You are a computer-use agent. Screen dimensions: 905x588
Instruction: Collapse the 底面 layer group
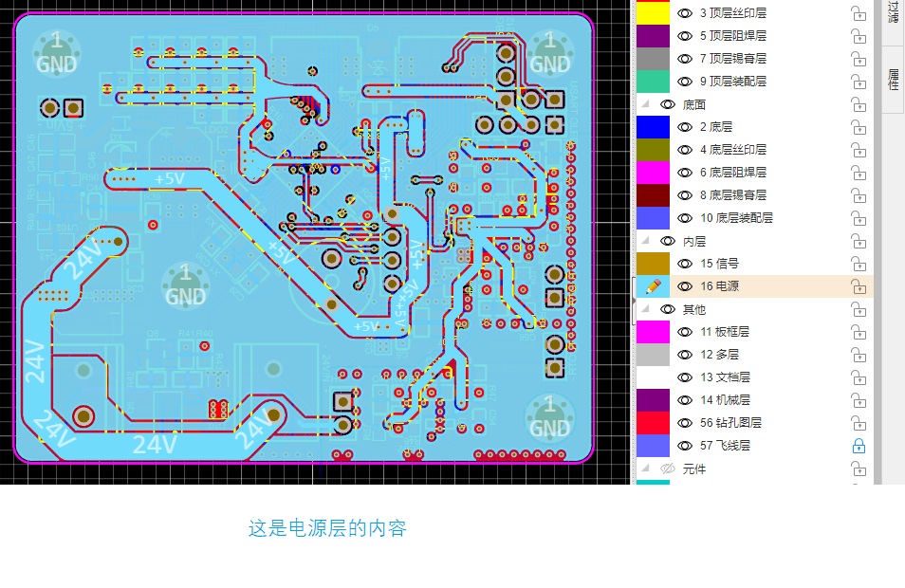pos(646,104)
